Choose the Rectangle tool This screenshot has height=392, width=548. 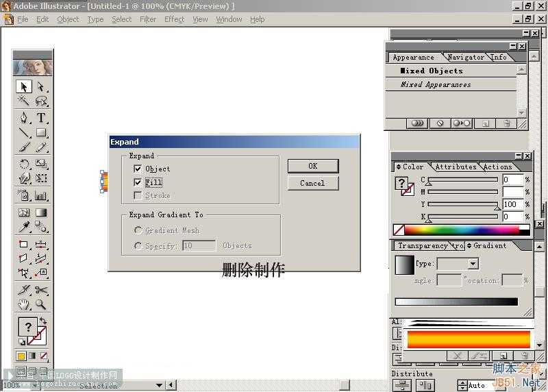tap(41, 132)
